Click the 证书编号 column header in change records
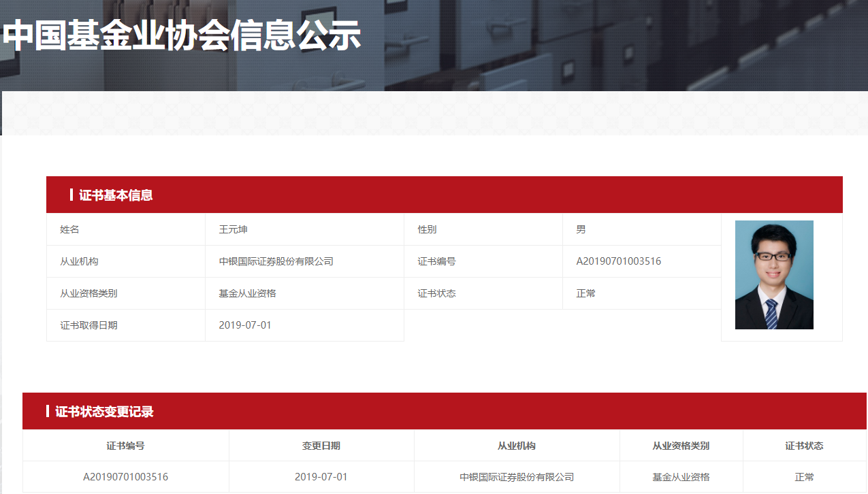 125,446
